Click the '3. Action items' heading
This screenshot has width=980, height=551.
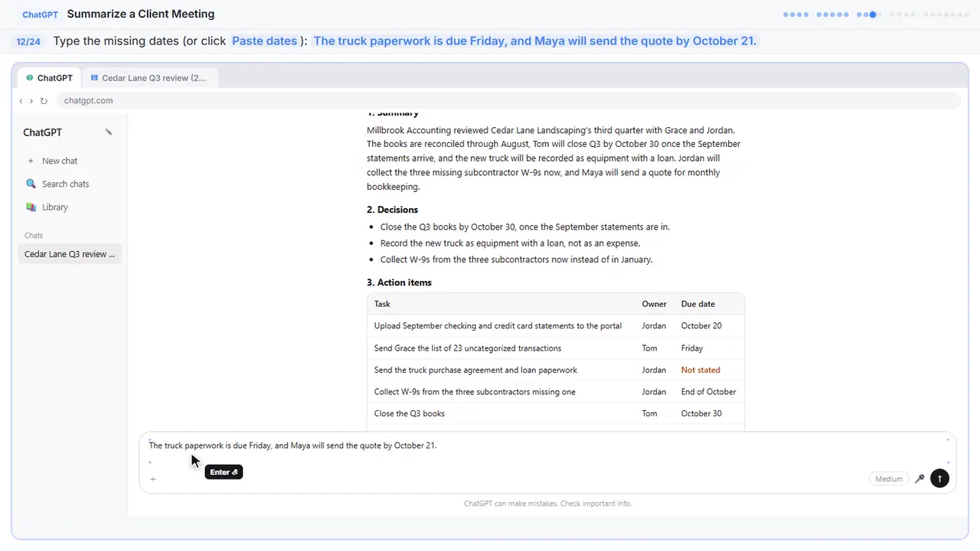point(399,282)
